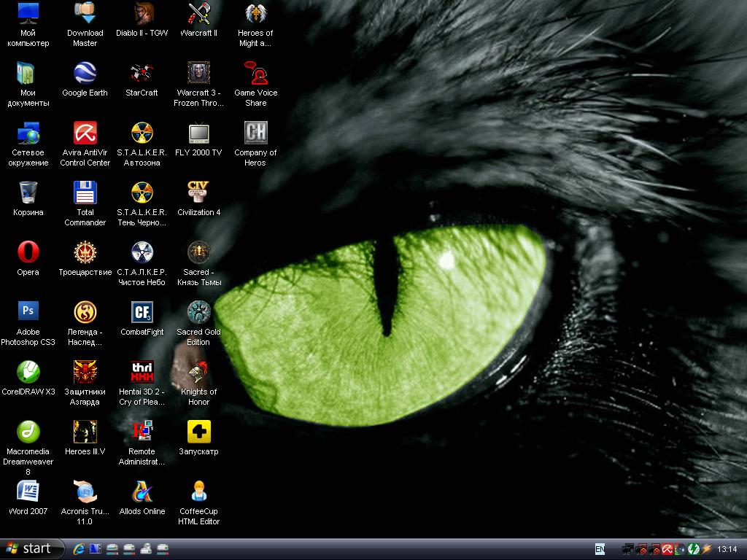Click orange lightning bolt tray icon
Screen dimensions: 747x560
[706, 549]
